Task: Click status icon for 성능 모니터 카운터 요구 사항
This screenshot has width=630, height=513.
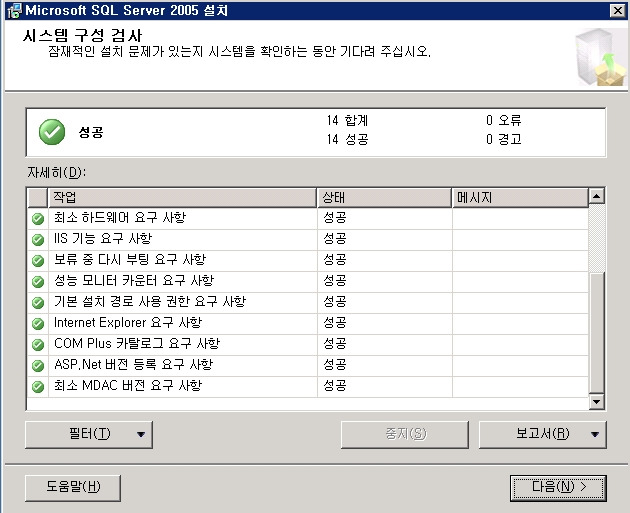Action: coord(38,282)
